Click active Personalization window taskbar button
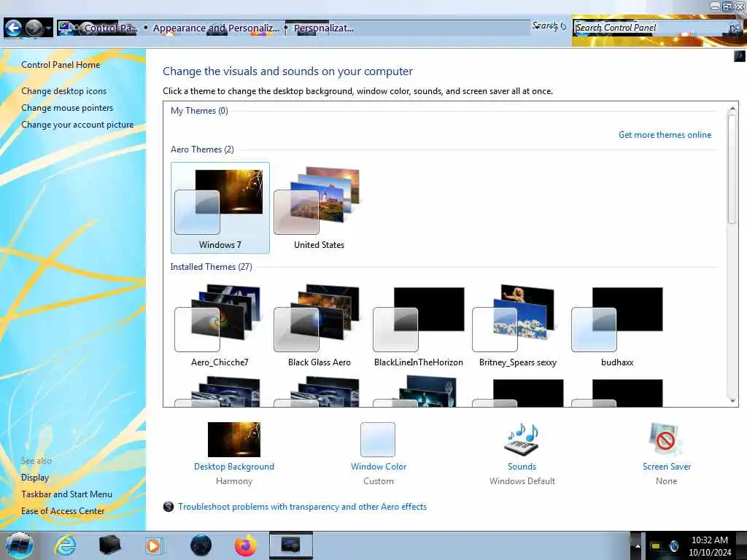 290,545
